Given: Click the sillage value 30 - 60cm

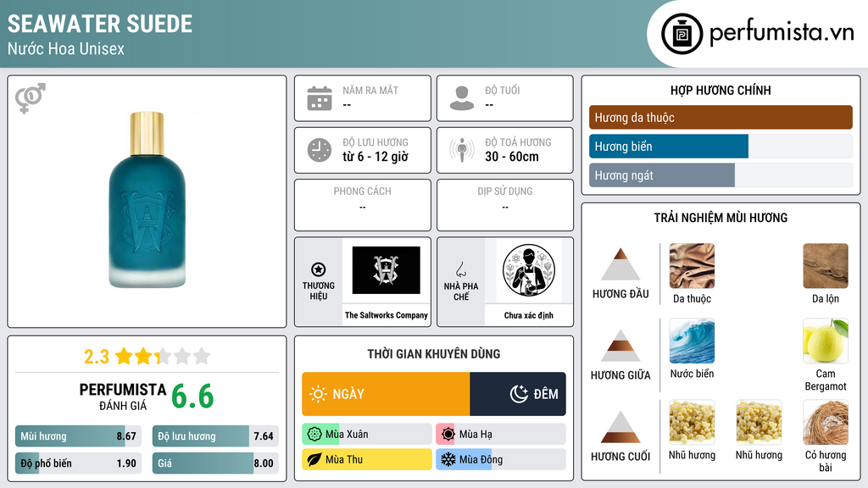Looking at the screenshot, I should click(x=512, y=157).
